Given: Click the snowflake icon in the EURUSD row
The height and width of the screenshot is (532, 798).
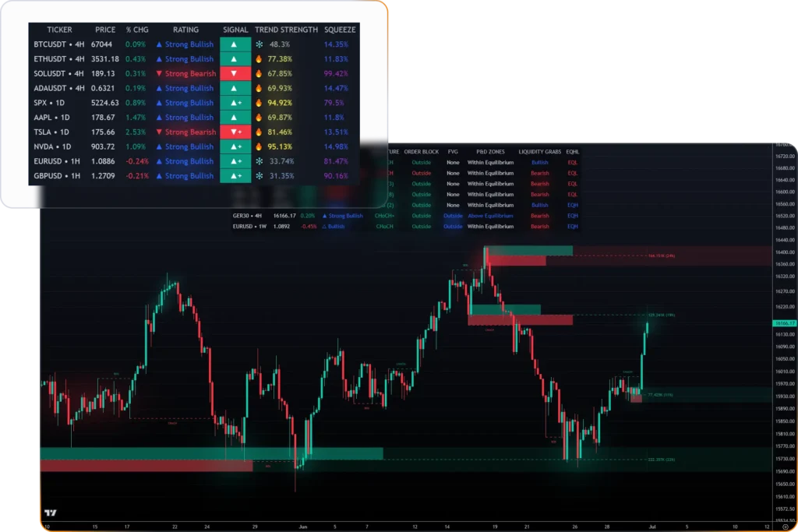Looking at the screenshot, I should pyautogui.click(x=260, y=161).
